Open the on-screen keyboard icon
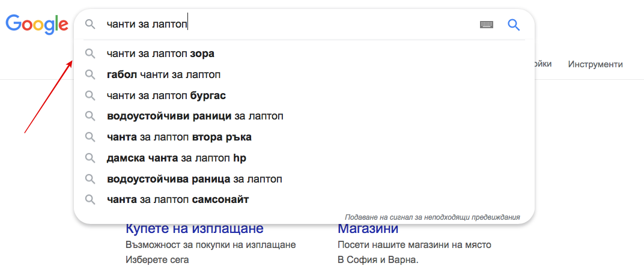 [486, 25]
